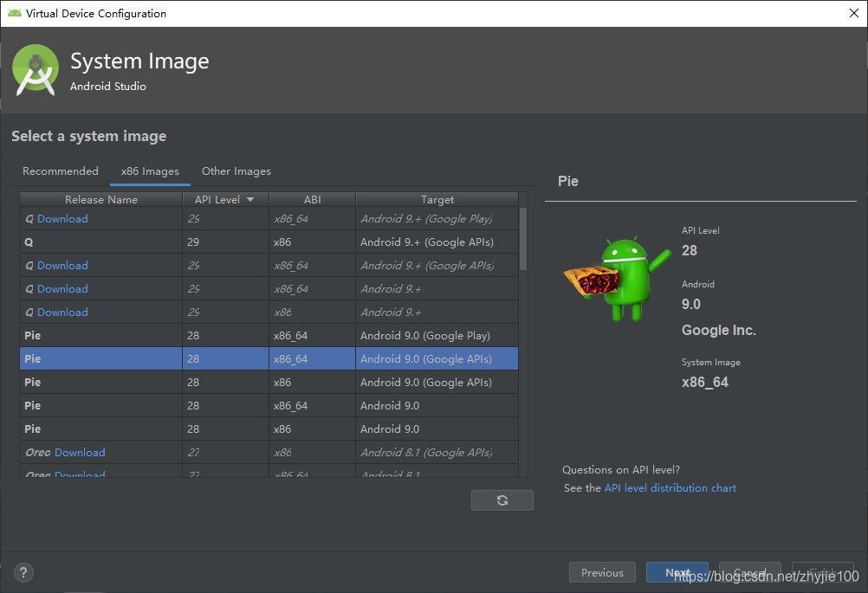Viewport: 868px width, 593px height.
Task: Download Q x86 Android 9.+ image
Action: coord(62,312)
